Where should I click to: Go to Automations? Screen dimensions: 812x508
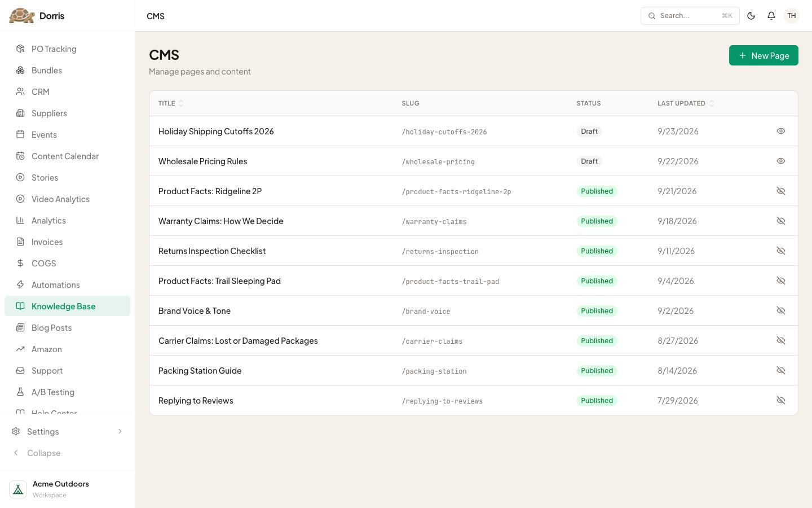pyautogui.click(x=67, y=285)
